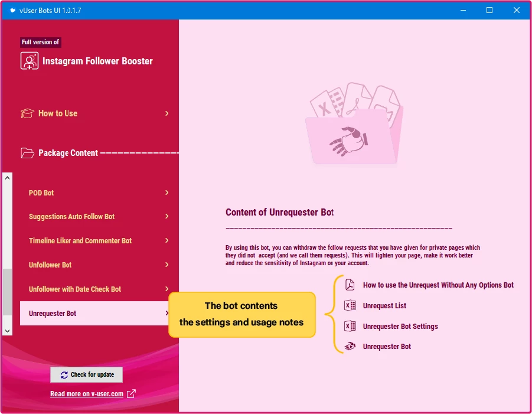Open How to use the Unrequest Without Any Options Bot
Image resolution: width=532 pixels, height=414 pixels.
[x=438, y=285]
